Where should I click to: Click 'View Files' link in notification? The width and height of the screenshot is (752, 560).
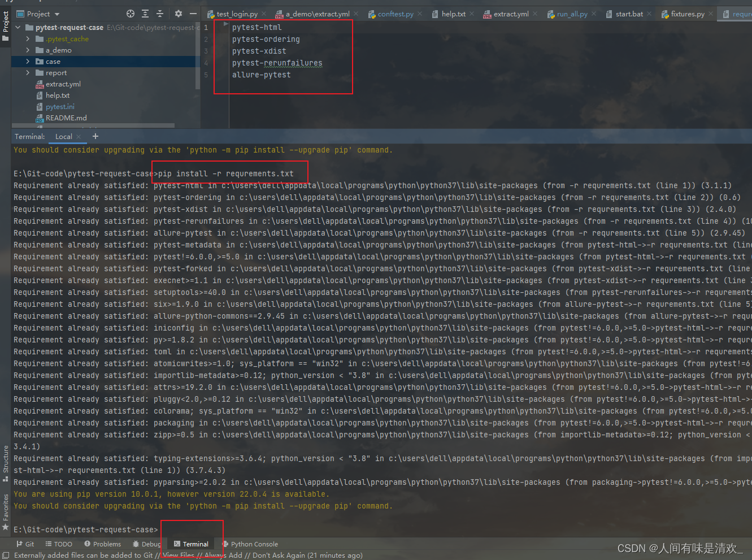[x=179, y=555]
